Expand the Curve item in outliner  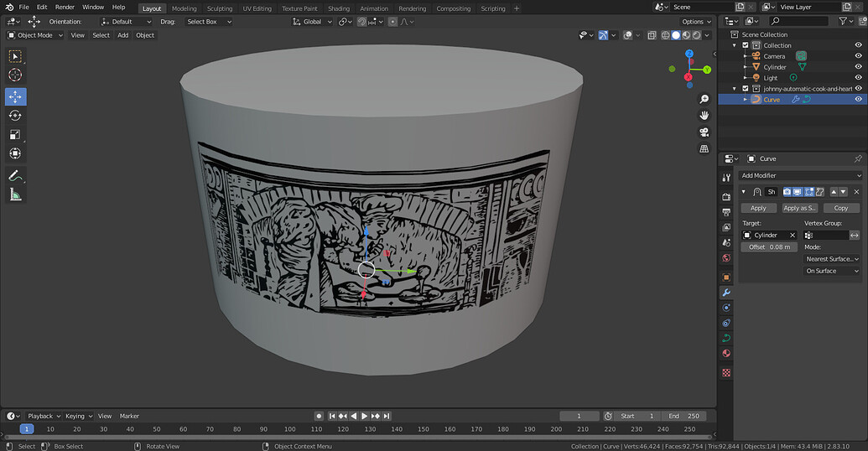pyautogui.click(x=745, y=100)
